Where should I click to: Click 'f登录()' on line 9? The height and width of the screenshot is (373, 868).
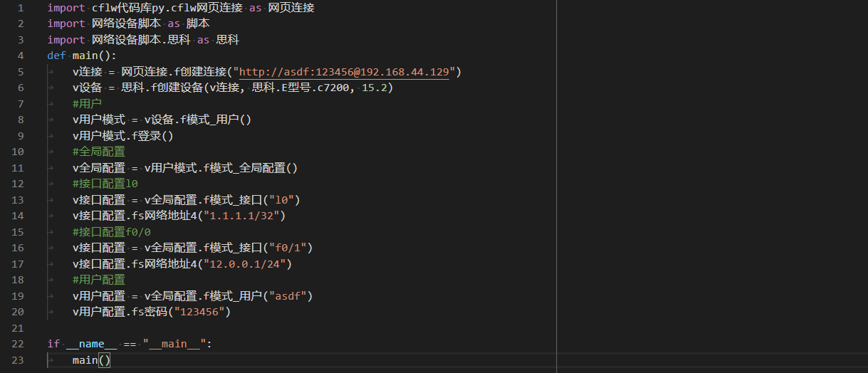coord(153,136)
